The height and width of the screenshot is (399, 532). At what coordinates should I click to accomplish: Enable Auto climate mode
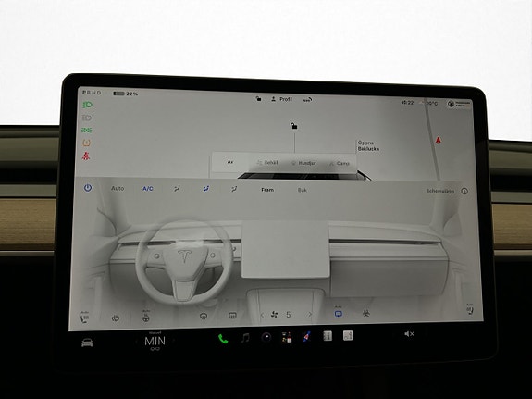(118, 188)
